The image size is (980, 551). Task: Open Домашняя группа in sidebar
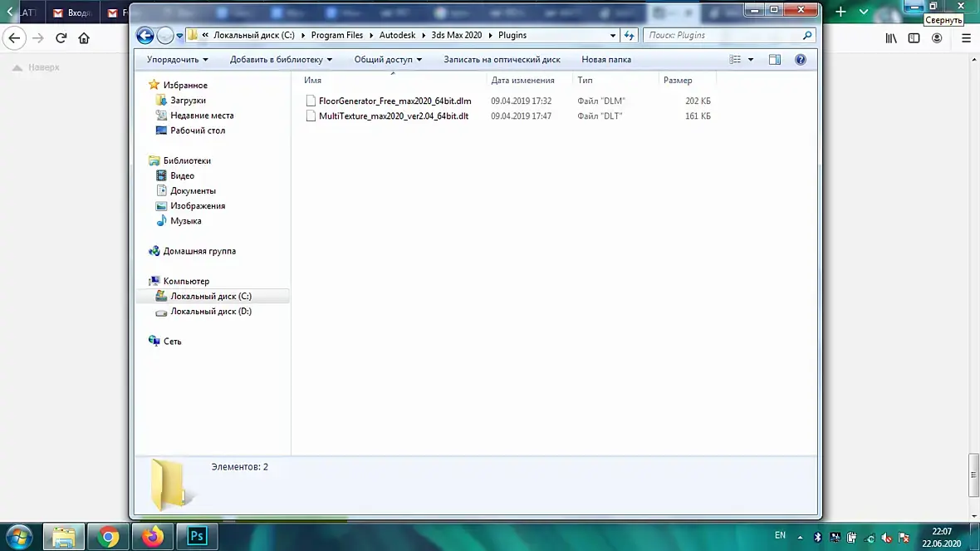click(199, 251)
